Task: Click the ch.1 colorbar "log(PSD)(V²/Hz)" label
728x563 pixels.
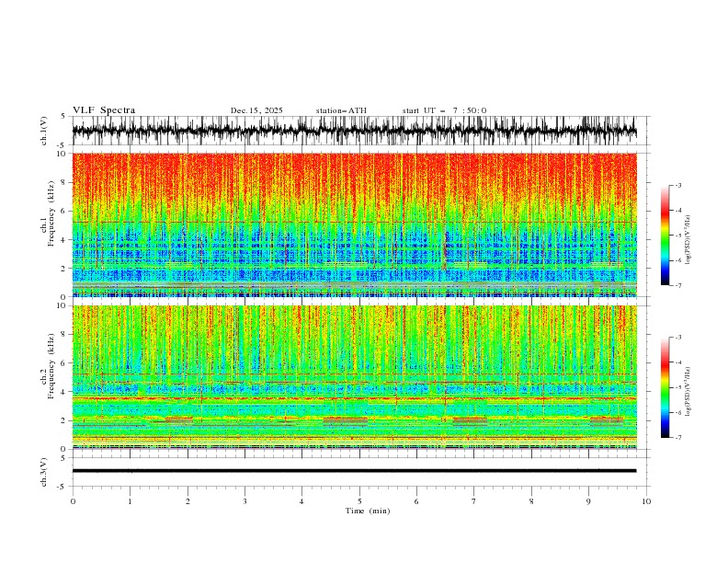Action: (x=688, y=240)
